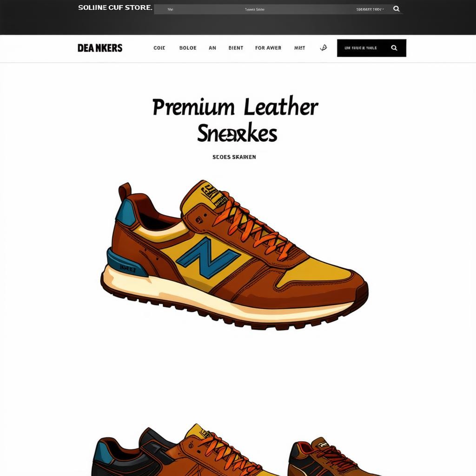Click the magnifier icon inside the black search box

[x=394, y=48]
